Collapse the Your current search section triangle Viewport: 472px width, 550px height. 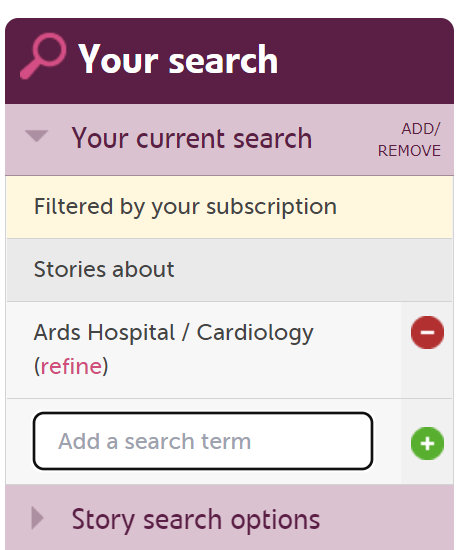[x=36, y=136]
